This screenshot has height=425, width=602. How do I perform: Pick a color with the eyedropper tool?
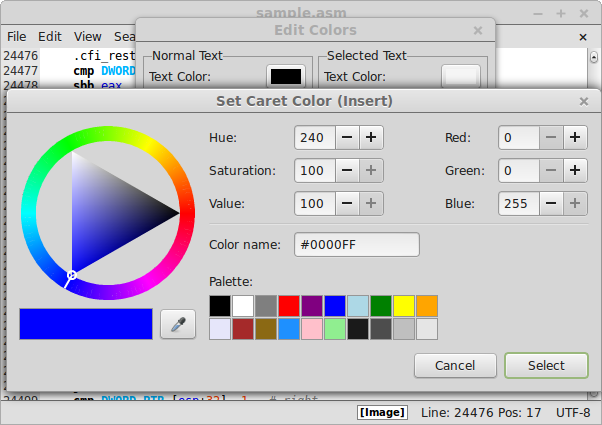(178, 324)
